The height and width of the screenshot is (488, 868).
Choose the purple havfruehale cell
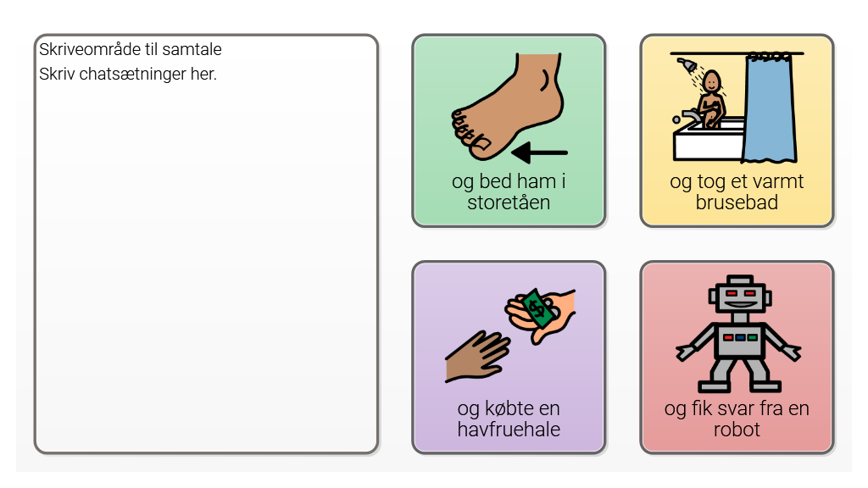[x=509, y=358]
